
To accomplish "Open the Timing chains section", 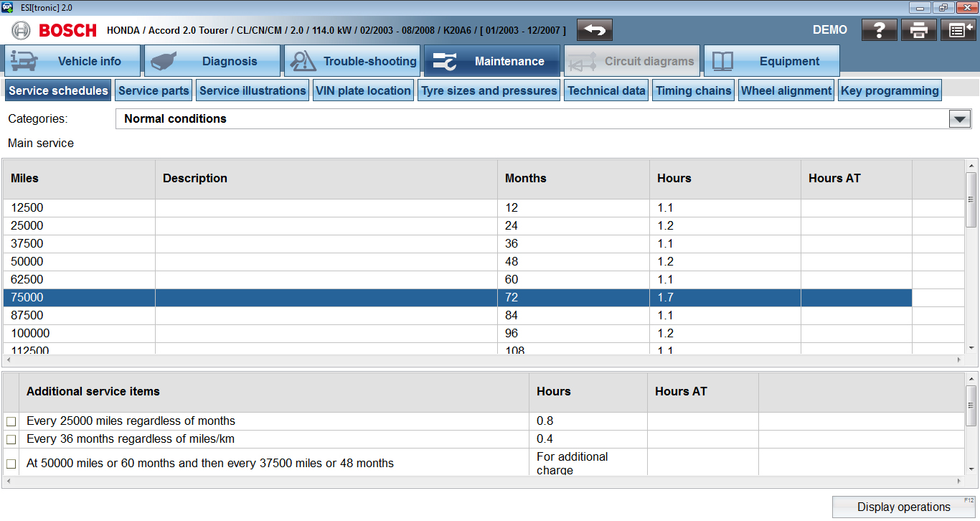I will tap(693, 90).
